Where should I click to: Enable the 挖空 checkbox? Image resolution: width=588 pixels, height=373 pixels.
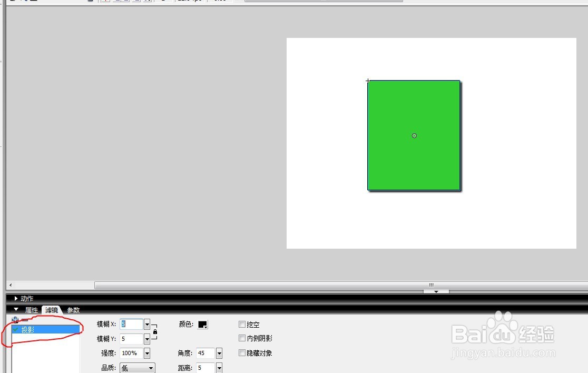click(242, 324)
